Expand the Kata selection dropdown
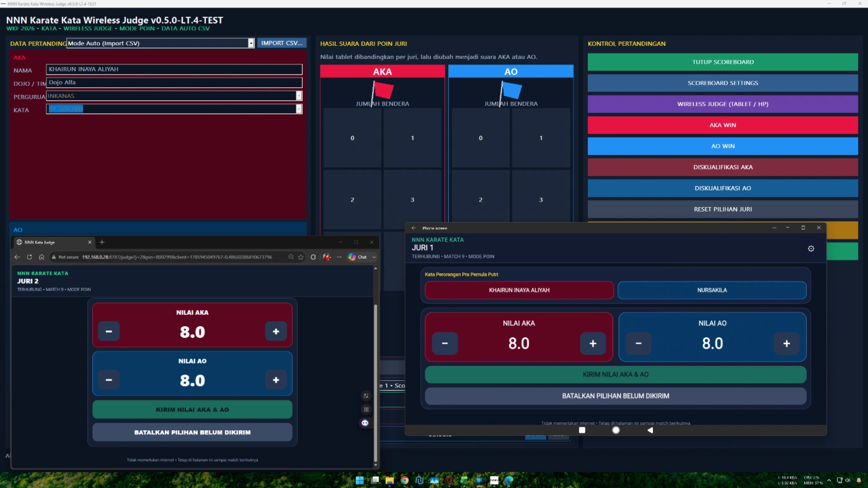The height and width of the screenshot is (488, 868). point(299,109)
